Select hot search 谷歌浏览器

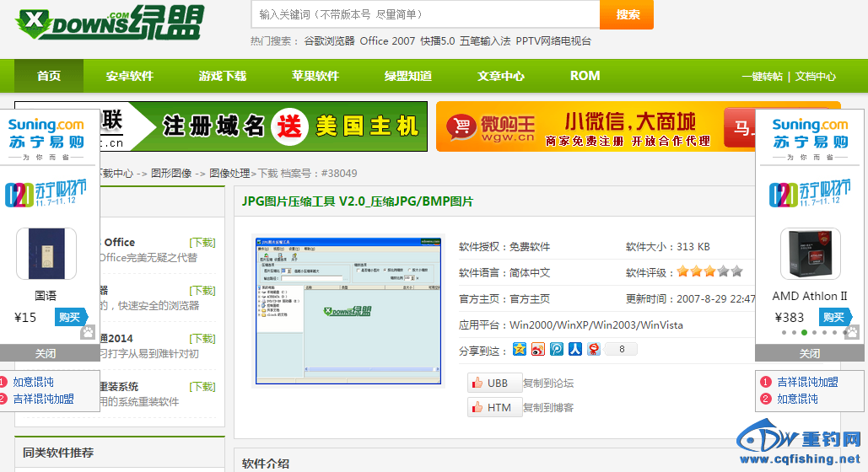pos(329,41)
